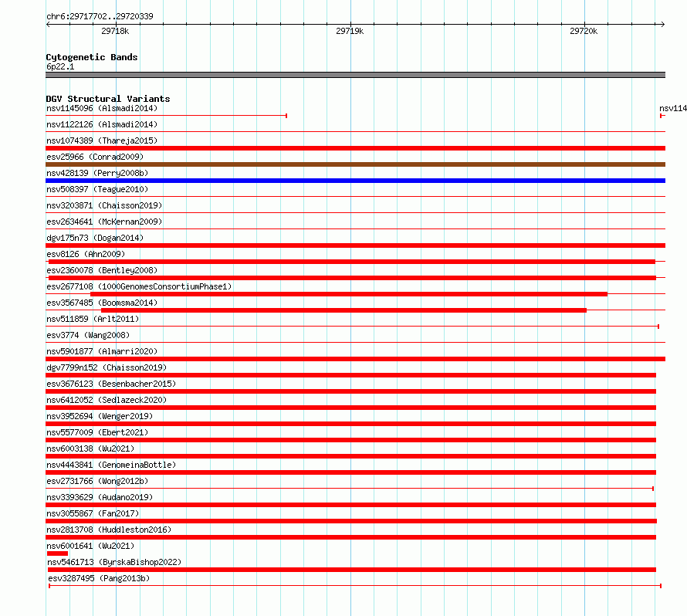The width and height of the screenshot is (687, 616).
Task: Select esv2677108 (1000GenomesConsortiumPhase1) text
Action: [x=139, y=286]
